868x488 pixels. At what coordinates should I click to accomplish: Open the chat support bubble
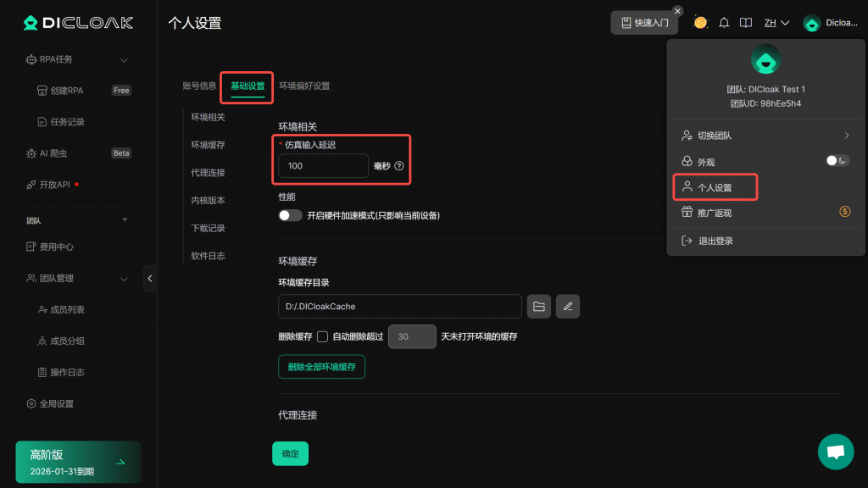click(x=835, y=452)
